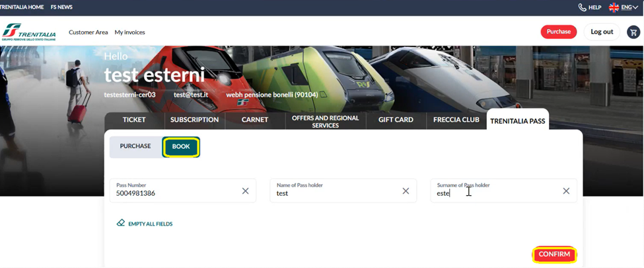
Task: Click the Confirm button
Action: 554,254
